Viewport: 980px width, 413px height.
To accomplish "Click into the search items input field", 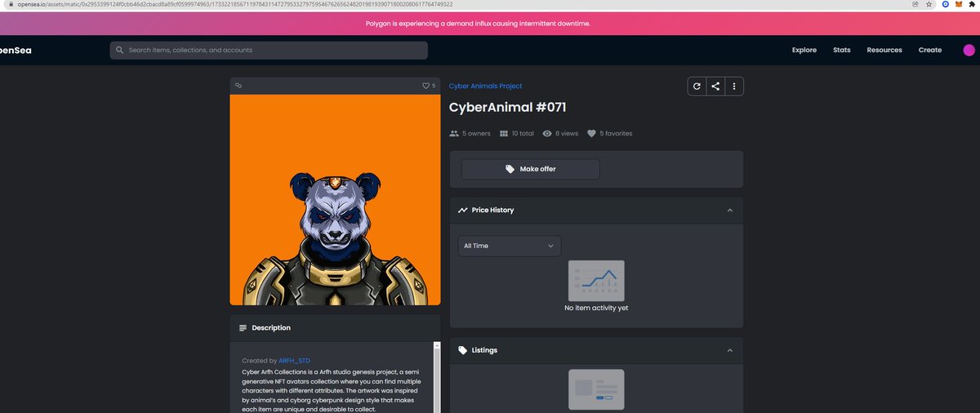I will [x=269, y=51].
